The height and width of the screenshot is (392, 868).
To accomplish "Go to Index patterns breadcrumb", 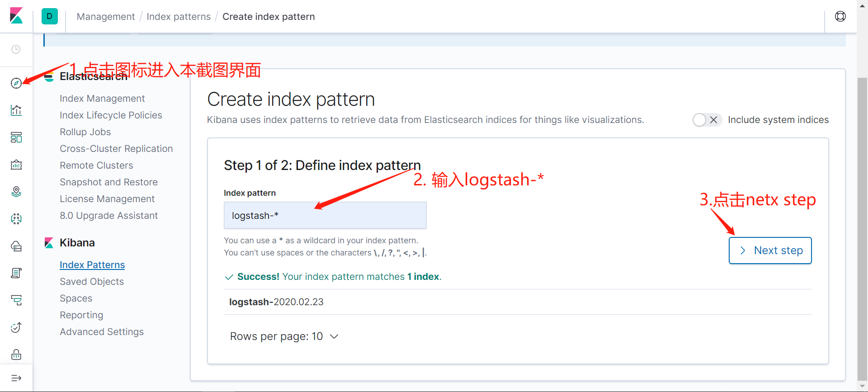I will 179,17.
